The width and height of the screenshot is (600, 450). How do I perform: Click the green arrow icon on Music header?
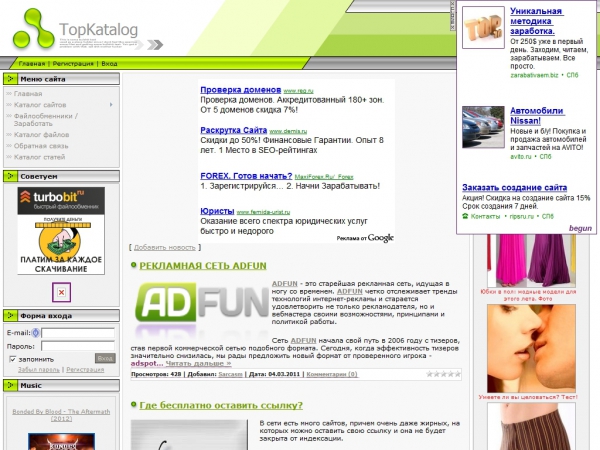tap(10, 385)
